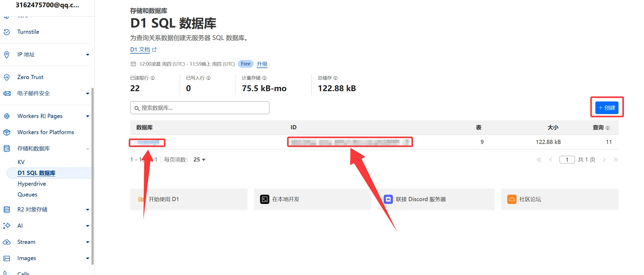Click the Zero Trust shield icon
The image size is (644, 275).
[x=7, y=77]
